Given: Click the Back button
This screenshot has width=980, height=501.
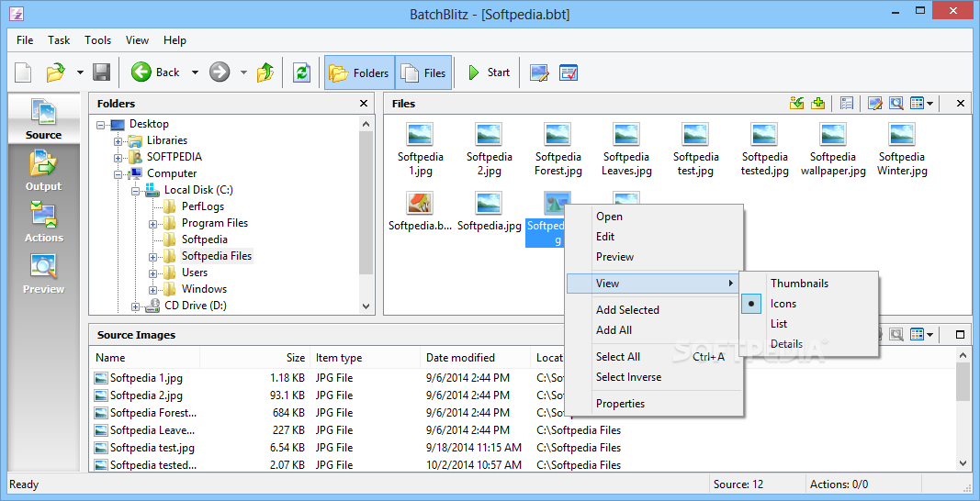Looking at the screenshot, I should pos(156,72).
